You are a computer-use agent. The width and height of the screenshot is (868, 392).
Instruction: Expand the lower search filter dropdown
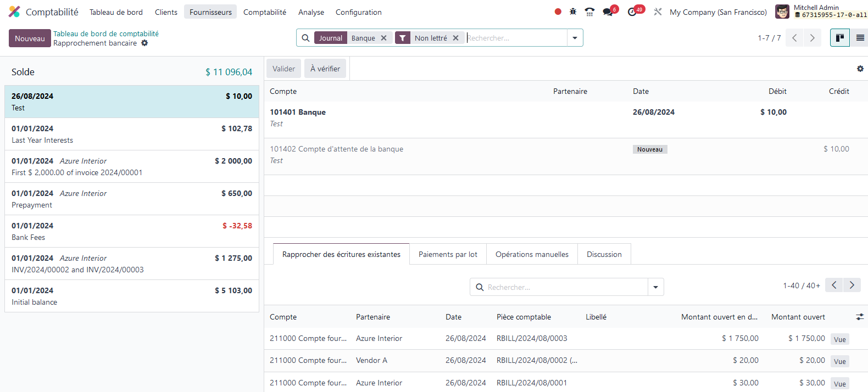[x=655, y=287]
